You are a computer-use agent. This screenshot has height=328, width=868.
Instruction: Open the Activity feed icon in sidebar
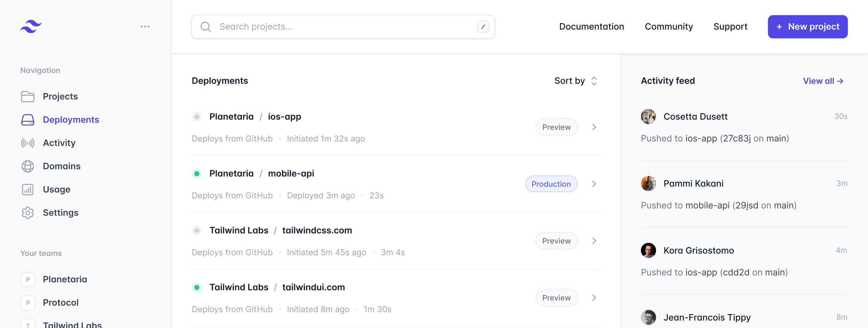[27, 143]
